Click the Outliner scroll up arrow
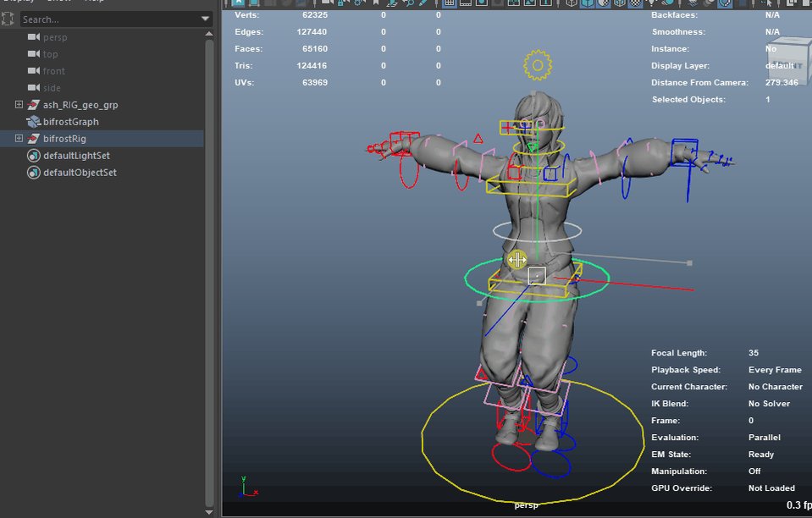 [x=209, y=34]
